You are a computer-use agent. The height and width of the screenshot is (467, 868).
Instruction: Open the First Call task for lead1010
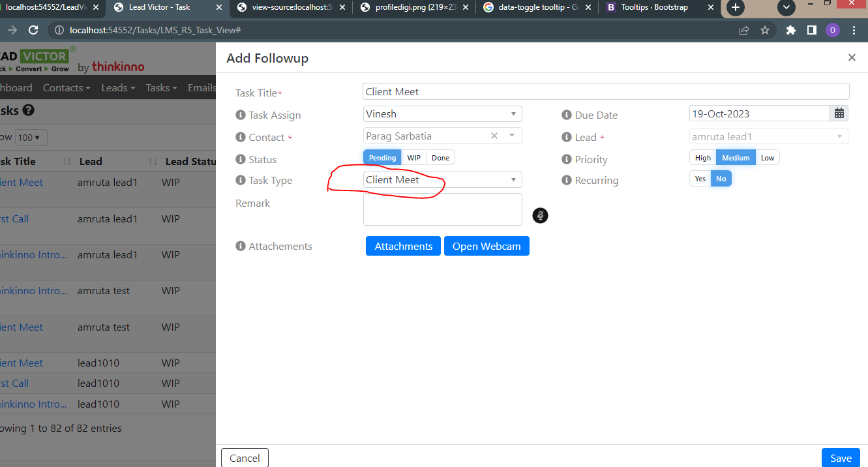(14, 383)
